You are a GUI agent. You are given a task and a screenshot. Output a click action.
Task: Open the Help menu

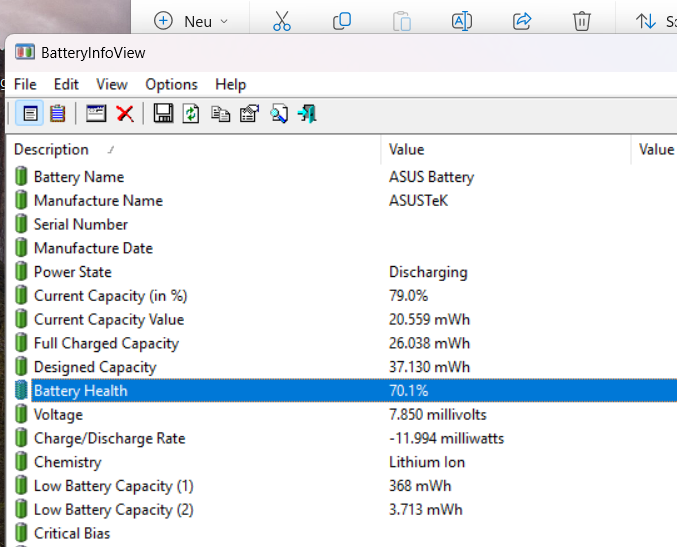click(x=231, y=84)
